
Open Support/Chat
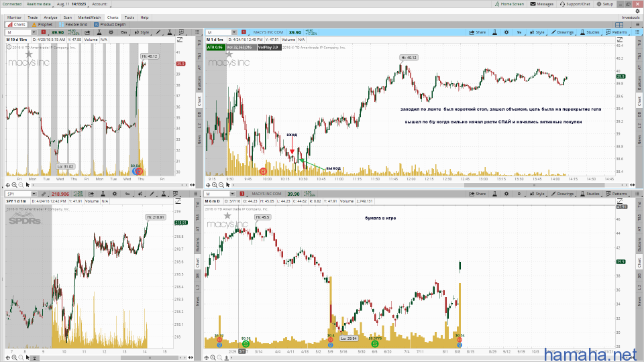pos(575,4)
